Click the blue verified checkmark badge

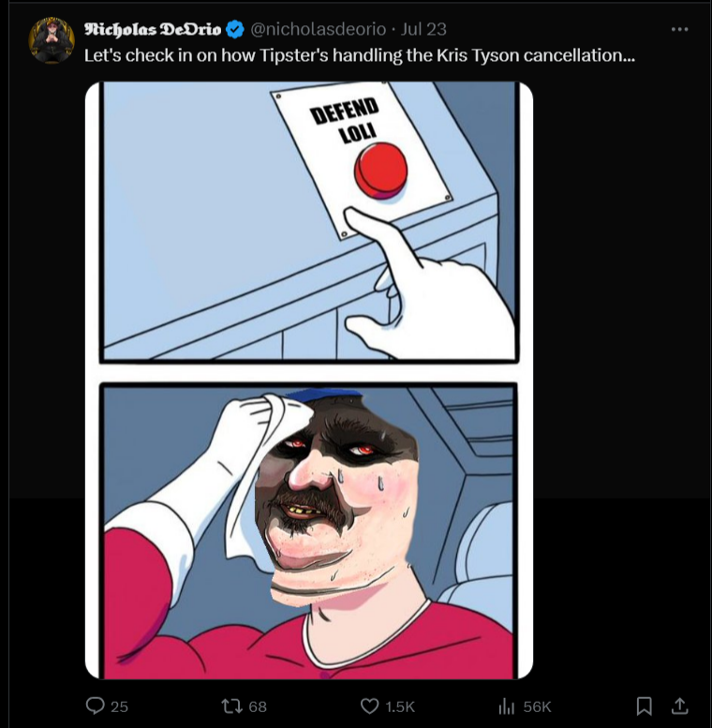235,29
